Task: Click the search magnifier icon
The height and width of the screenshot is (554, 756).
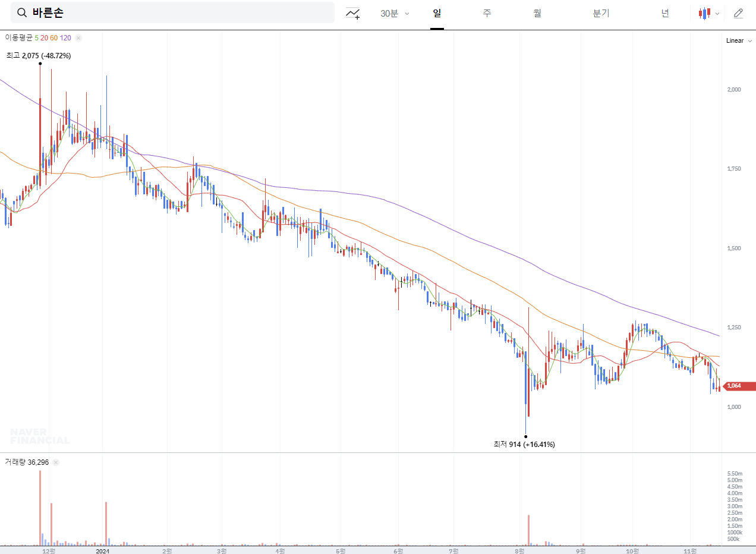Action: pos(21,13)
